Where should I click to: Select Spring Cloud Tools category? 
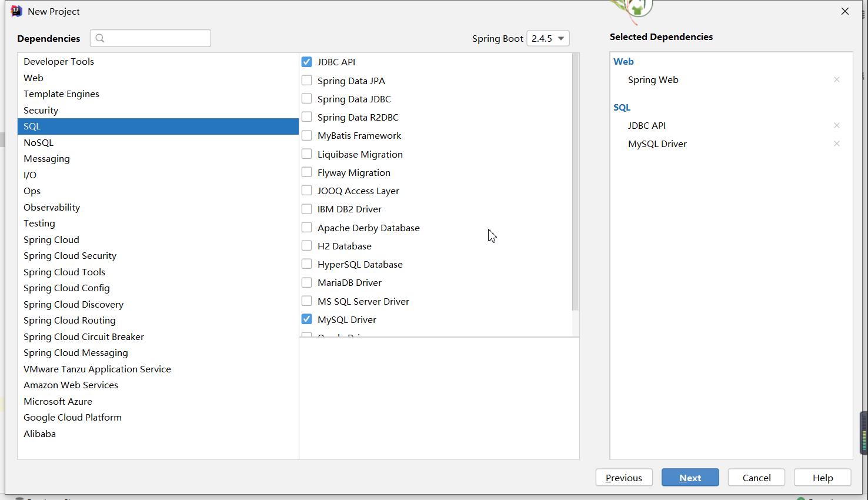pyautogui.click(x=158, y=272)
